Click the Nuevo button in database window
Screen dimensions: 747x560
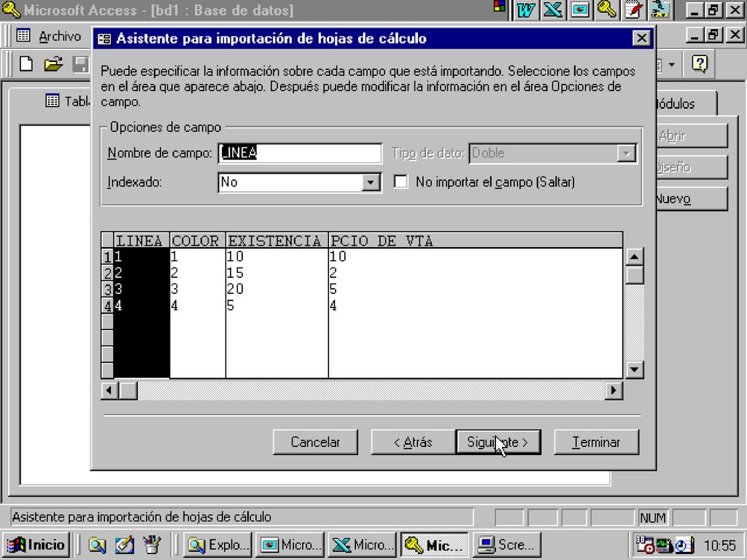tap(692, 198)
